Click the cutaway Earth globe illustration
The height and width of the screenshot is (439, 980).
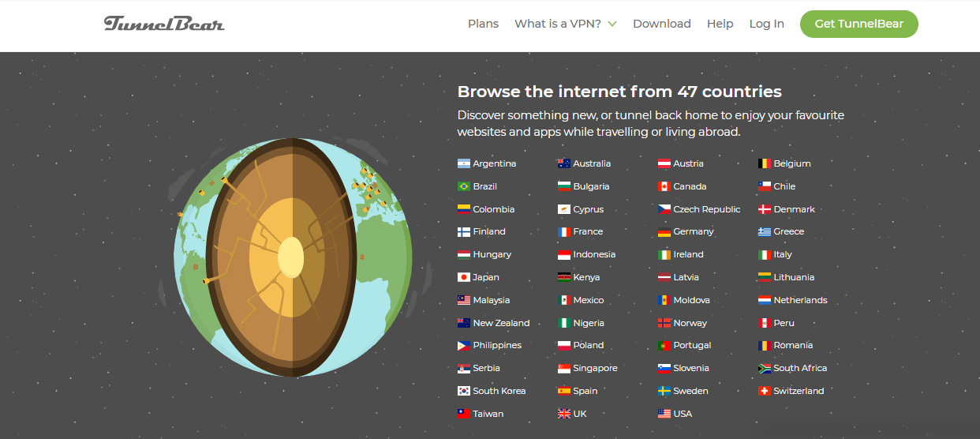(293, 257)
